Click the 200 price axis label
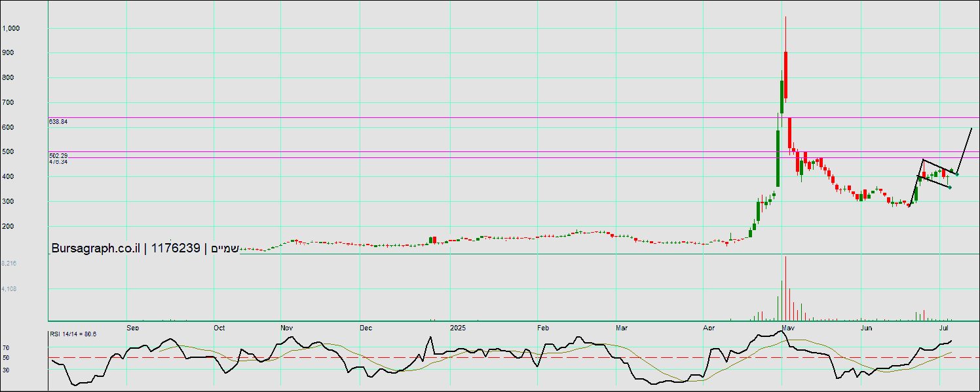The image size is (980, 392). [10, 226]
